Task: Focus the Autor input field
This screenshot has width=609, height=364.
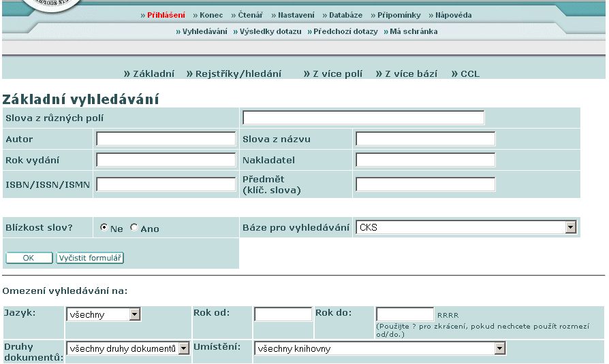Action: pos(166,139)
